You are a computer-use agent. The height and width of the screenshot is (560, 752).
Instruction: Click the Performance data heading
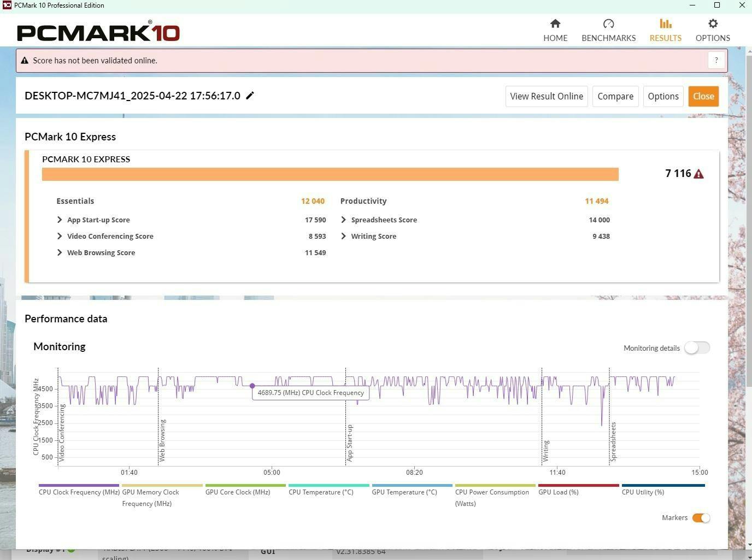pyautogui.click(x=66, y=319)
